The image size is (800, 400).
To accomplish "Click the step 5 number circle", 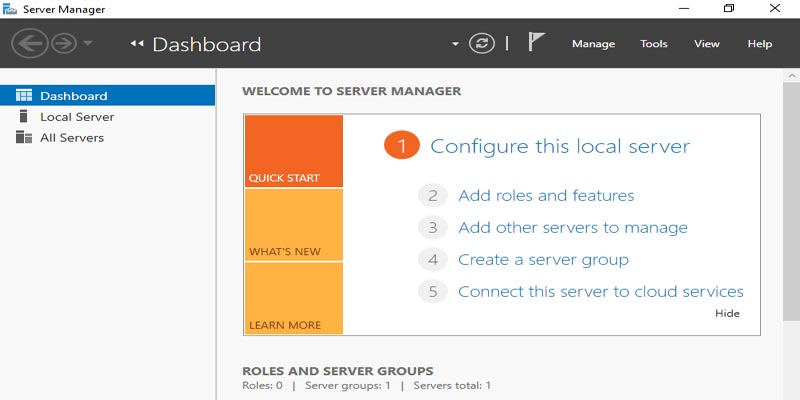I will (433, 292).
